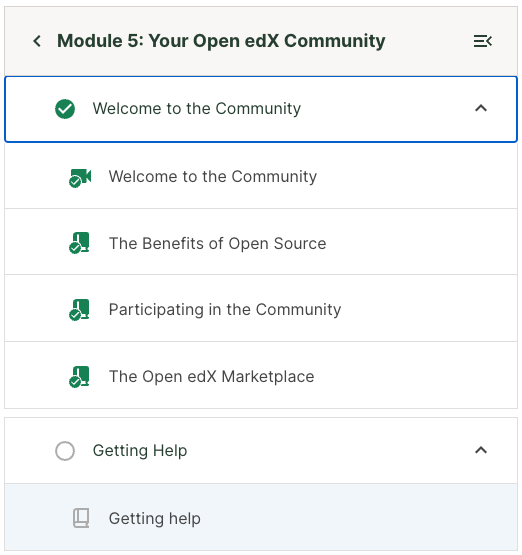The height and width of the screenshot is (555, 522).
Task: Collapse the Getting Help section chevron
Action: click(x=481, y=450)
